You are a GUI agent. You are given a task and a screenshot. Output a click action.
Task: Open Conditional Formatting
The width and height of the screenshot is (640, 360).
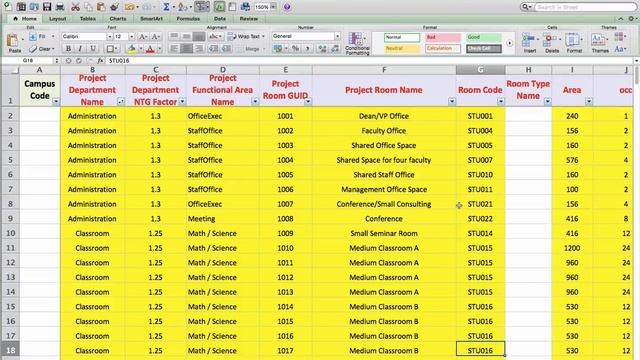coord(357,43)
